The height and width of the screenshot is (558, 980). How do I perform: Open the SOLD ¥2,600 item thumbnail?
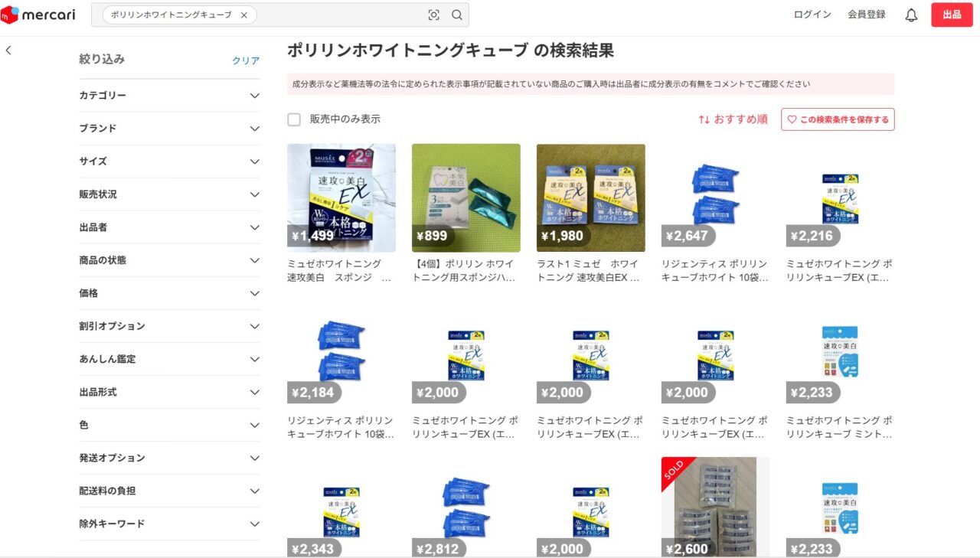(715, 505)
